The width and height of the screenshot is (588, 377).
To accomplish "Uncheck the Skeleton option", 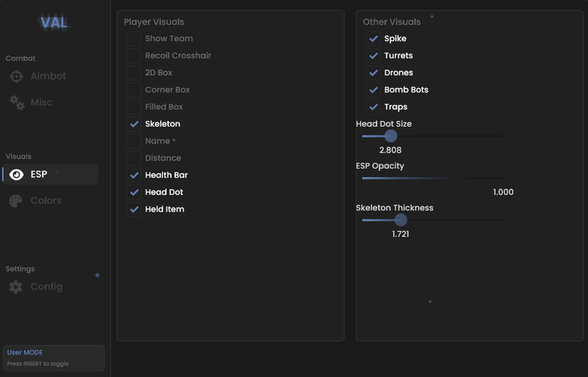I will 134,124.
